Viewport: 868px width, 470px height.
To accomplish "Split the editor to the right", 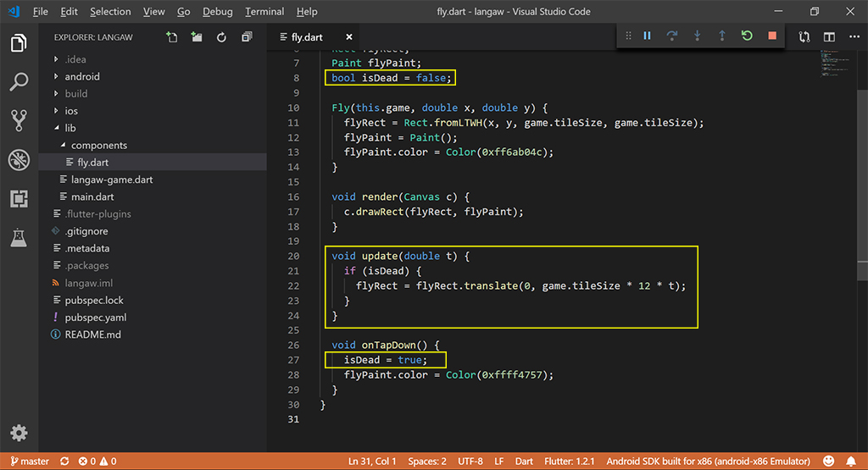I will 829,37.
